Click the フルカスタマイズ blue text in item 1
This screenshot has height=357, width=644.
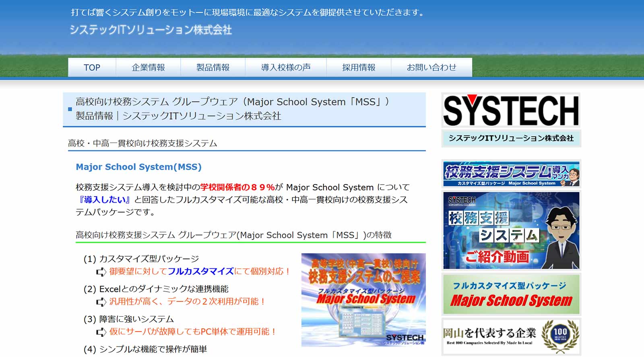[x=200, y=271]
